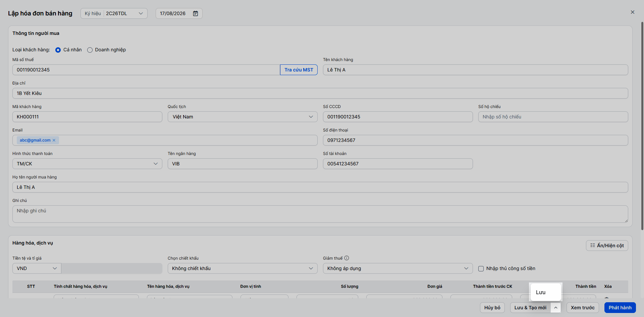Screen dimensions: 644x317
Task: Click the Số lượng column header
Action: coord(350,286)
